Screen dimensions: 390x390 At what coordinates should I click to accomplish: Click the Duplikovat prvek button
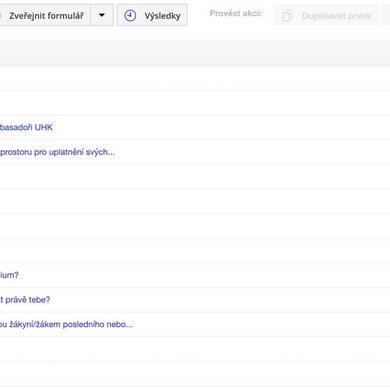coord(326,15)
